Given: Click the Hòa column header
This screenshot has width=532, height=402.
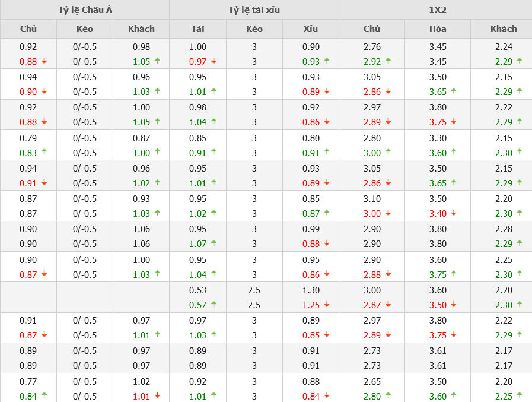Looking at the screenshot, I should (438, 29).
